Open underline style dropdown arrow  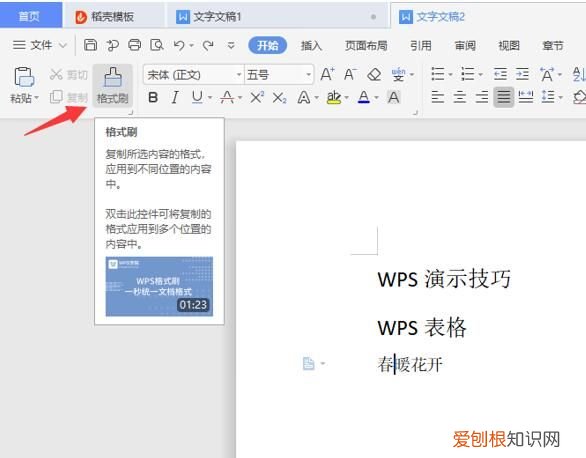210,98
